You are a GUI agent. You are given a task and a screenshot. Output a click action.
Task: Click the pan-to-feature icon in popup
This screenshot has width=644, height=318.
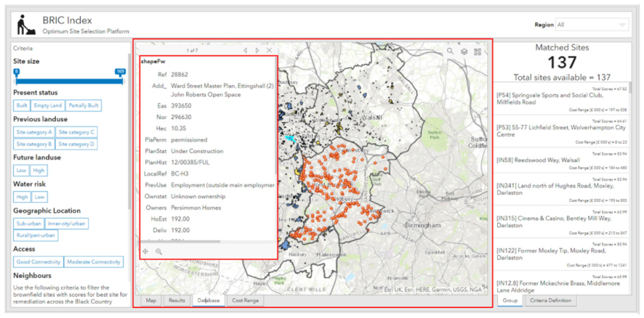[146, 251]
